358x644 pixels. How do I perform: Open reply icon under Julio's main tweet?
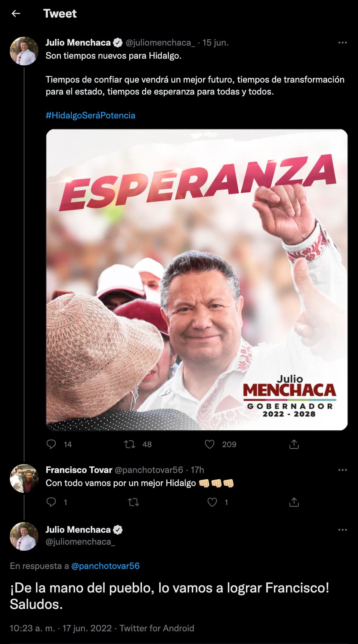coord(51,444)
